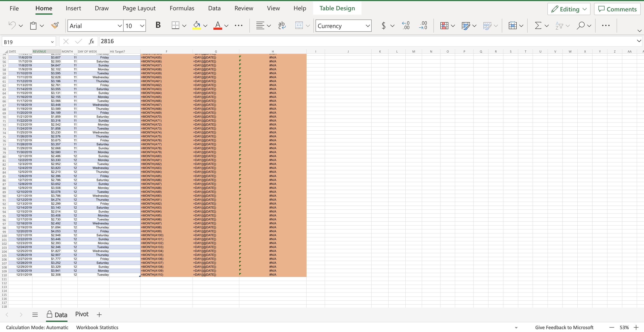Decrease decimal places

(x=423, y=25)
